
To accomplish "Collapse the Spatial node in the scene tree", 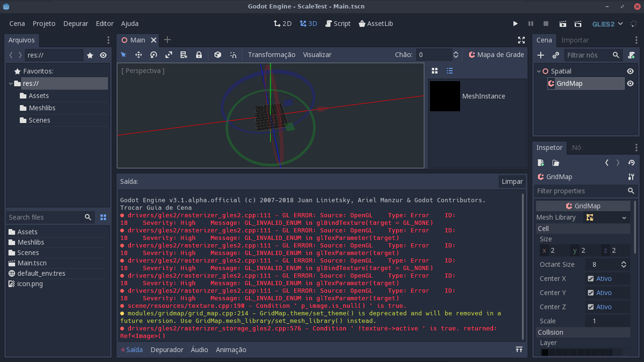I will (538, 71).
